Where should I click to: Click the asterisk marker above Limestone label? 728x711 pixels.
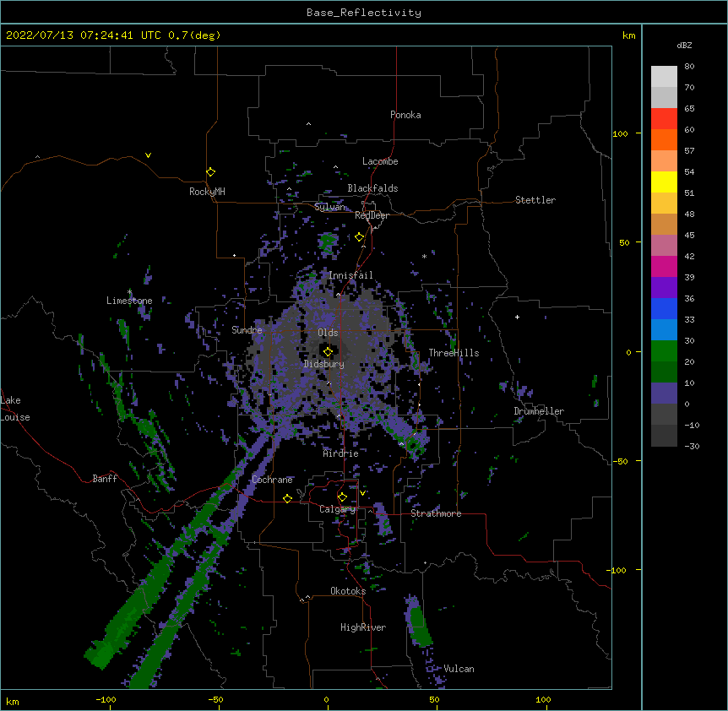(x=129, y=292)
